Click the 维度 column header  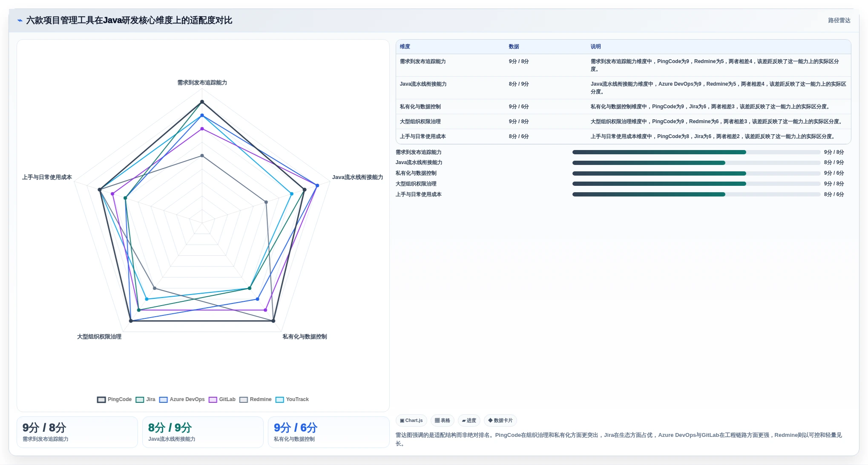tap(405, 46)
